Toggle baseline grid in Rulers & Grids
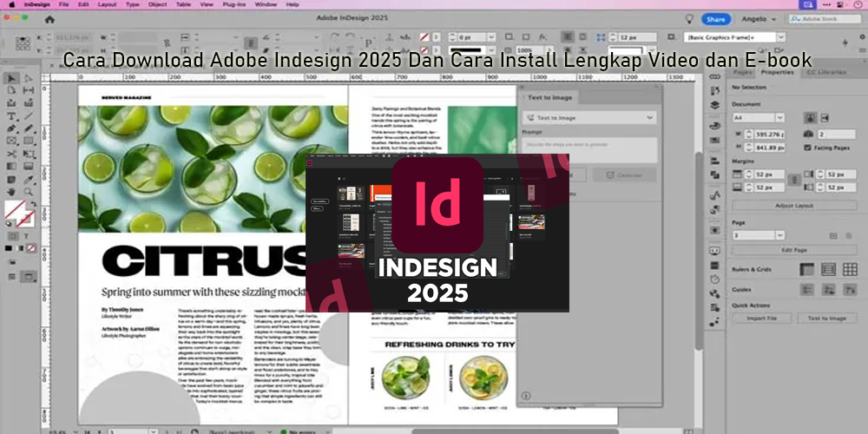Image resolution: width=868 pixels, height=434 pixels. click(829, 270)
